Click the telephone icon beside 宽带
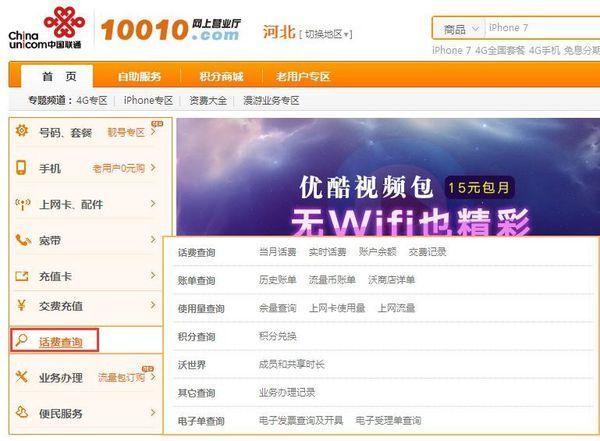This screenshot has height=441, width=600. pos(23,240)
